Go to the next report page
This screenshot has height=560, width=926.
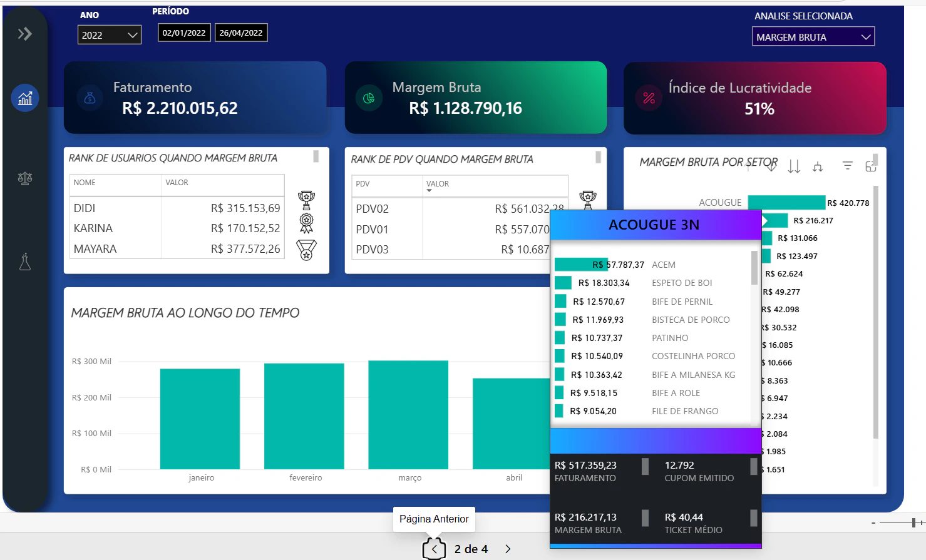pos(508,549)
